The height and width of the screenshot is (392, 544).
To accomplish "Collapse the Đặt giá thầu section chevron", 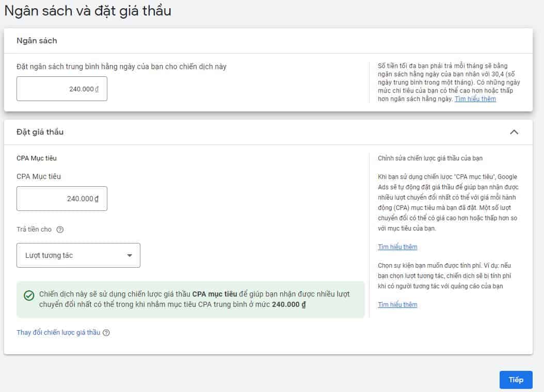I will [x=514, y=132].
